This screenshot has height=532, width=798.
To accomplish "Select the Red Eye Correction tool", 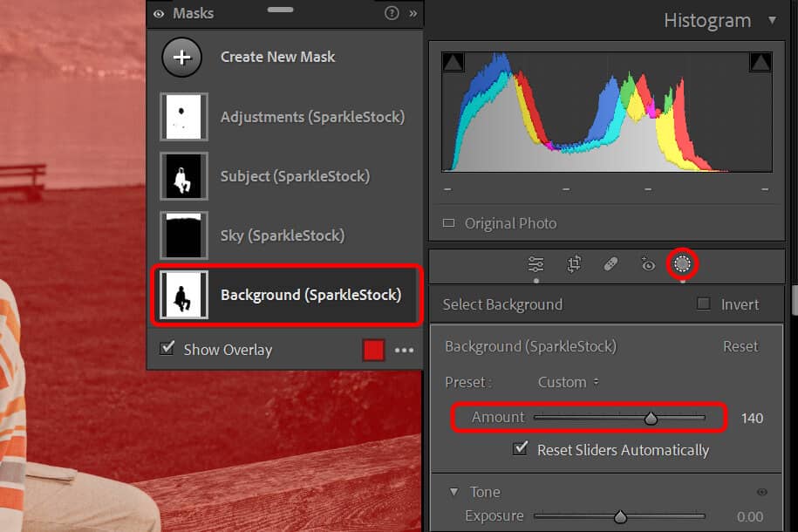I will (647, 264).
